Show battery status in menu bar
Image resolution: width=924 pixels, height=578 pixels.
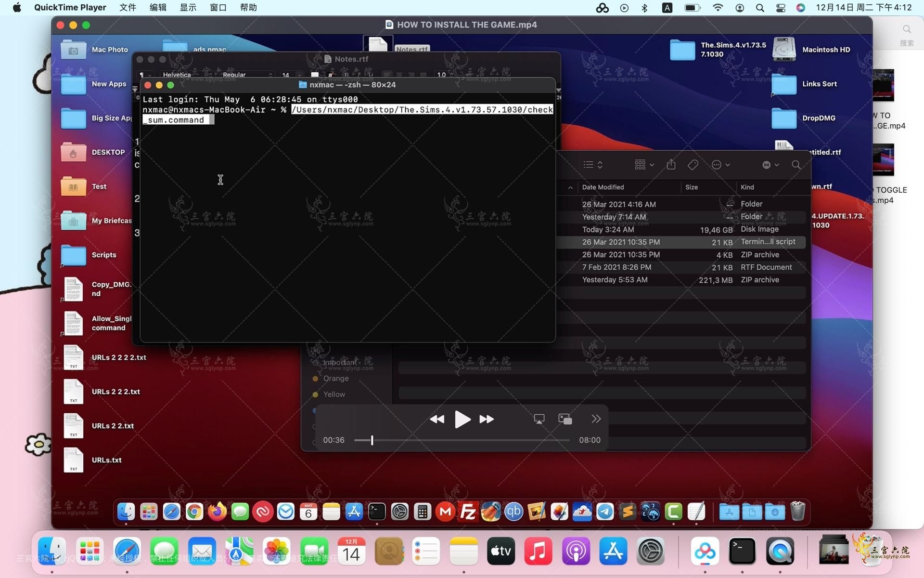(x=693, y=8)
